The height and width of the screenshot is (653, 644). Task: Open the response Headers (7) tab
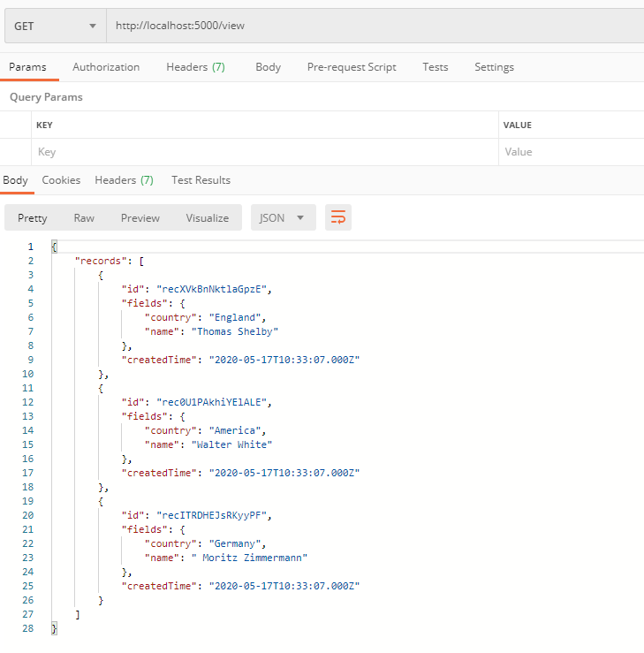click(124, 180)
